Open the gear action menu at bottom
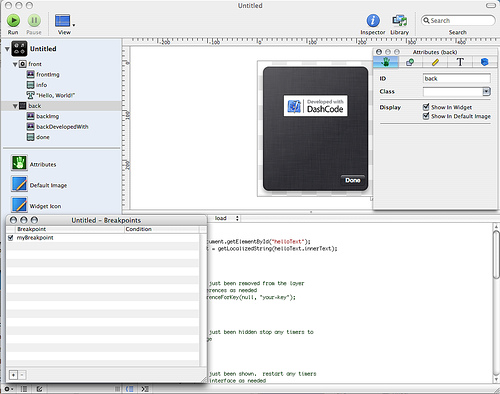 click(8, 389)
